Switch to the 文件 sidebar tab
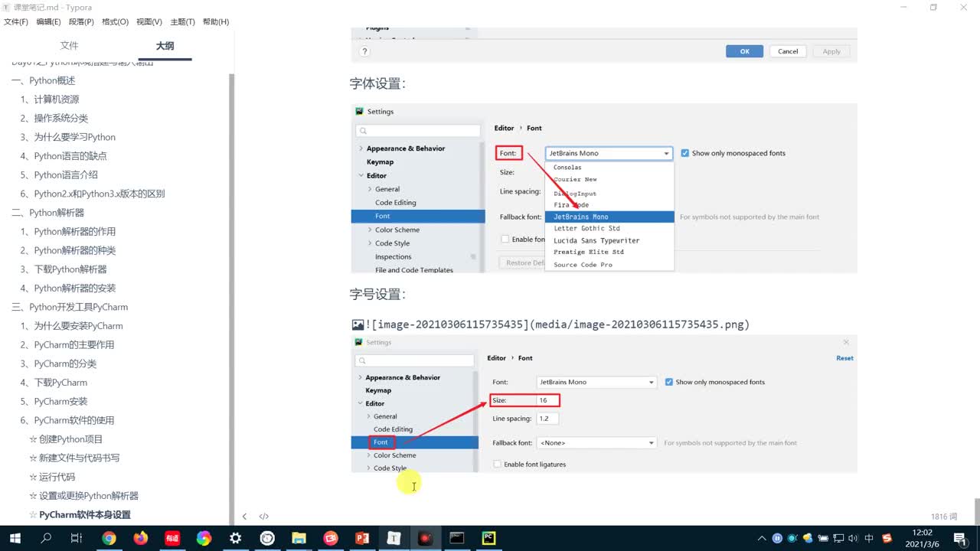Screen dimensions: 980x551 pyautogui.click(x=70, y=46)
